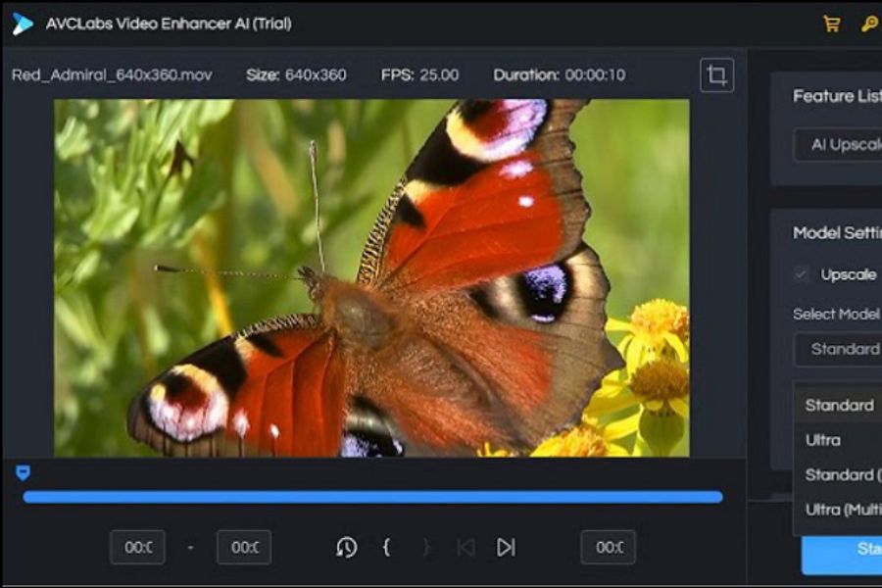Open the shopping cart purchase icon
Screen dimensions: 882x588
tap(831, 24)
